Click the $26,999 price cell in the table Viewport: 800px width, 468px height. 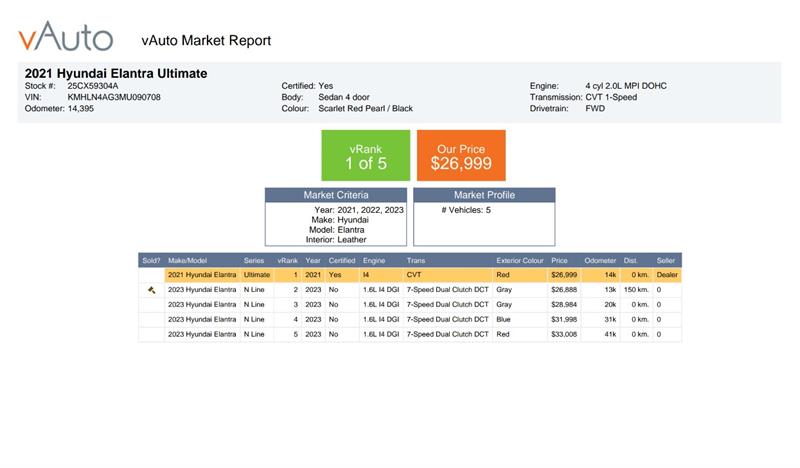click(x=564, y=275)
